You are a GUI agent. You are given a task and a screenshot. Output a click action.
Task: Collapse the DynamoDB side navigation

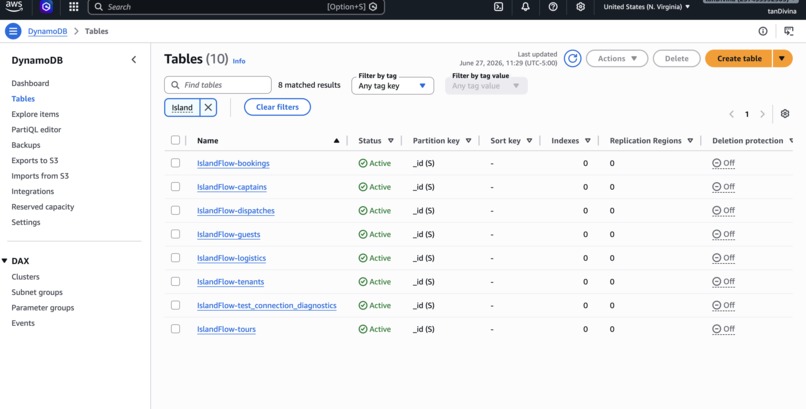coord(134,60)
